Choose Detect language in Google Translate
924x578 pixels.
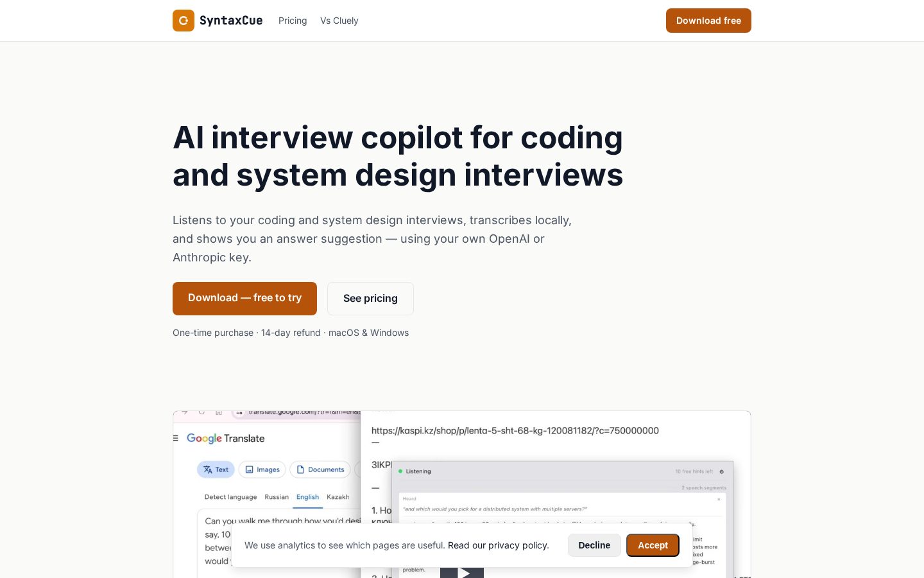[230, 497]
